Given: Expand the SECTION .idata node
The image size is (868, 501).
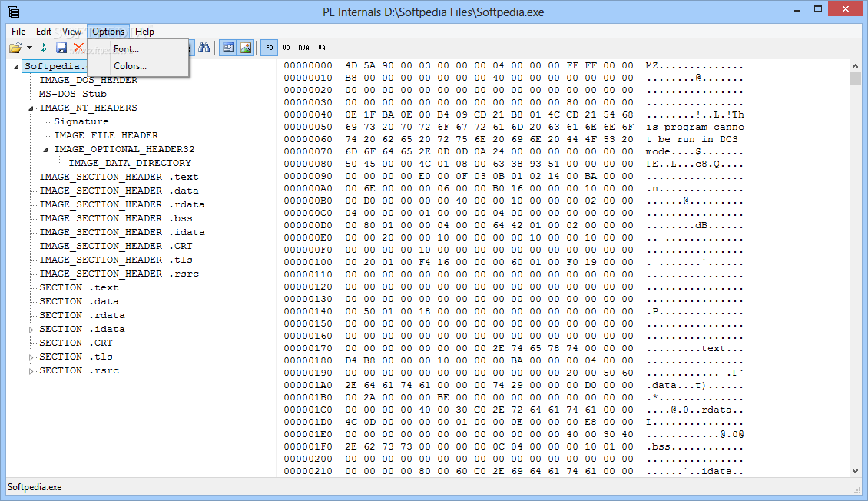Looking at the screenshot, I should click(31, 330).
